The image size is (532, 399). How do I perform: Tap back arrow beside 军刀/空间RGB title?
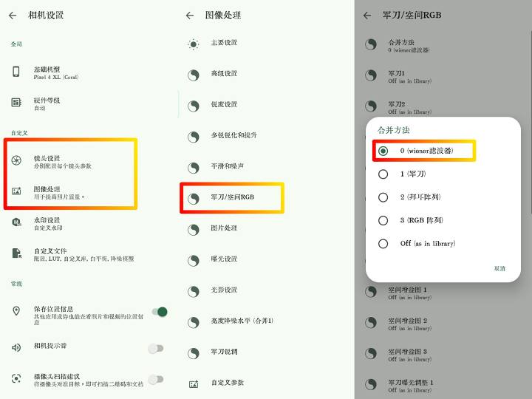367,15
